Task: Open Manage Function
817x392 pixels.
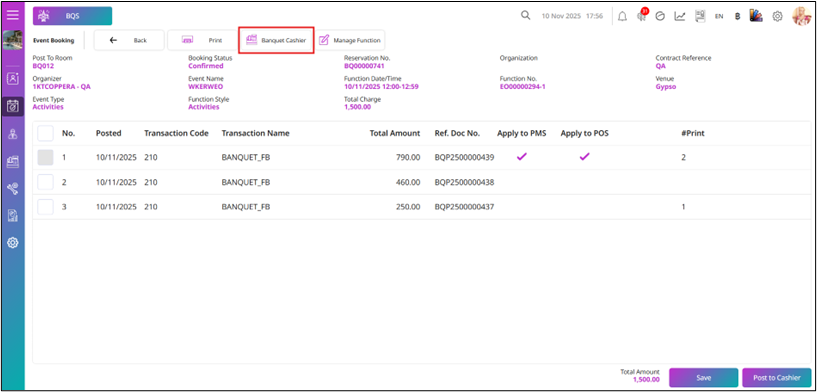Action: tap(350, 40)
